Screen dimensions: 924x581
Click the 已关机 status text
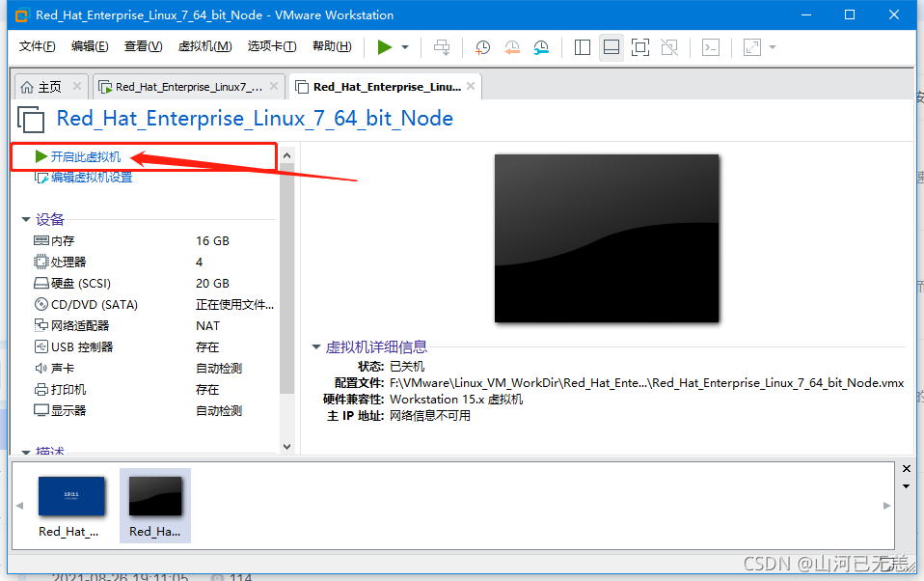(x=407, y=367)
